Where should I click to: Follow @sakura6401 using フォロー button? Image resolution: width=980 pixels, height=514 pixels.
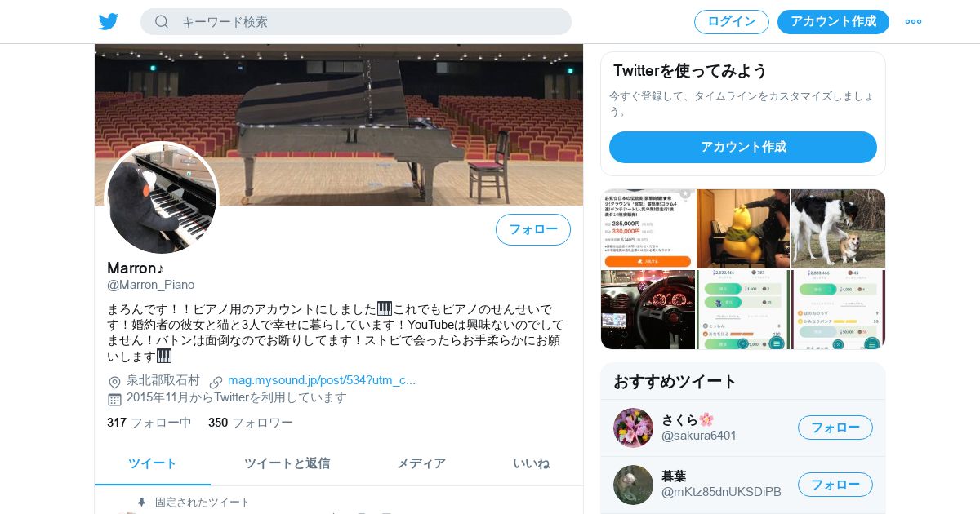coord(835,428)
